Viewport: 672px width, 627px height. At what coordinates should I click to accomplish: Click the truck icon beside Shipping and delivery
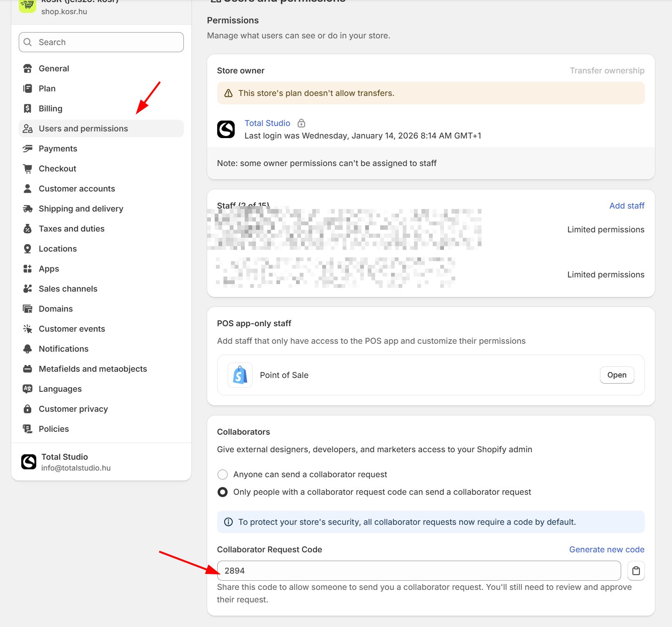pyautogui.click(x=28, y=209)
